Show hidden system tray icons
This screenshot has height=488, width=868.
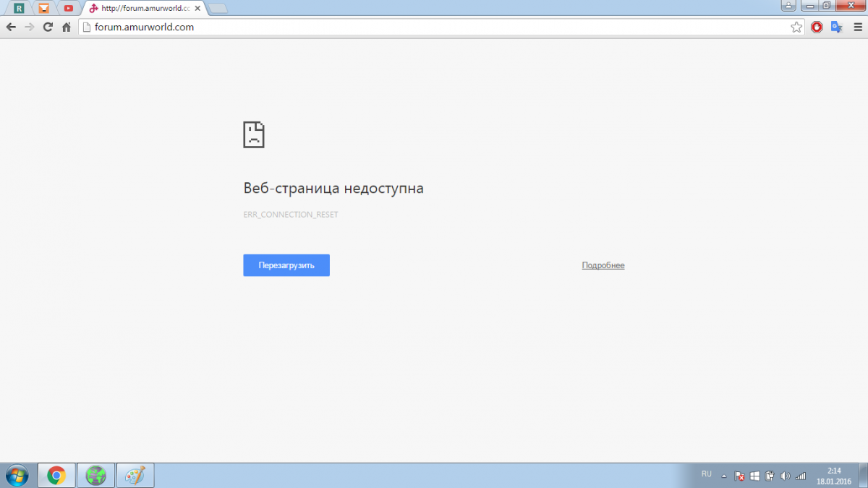pos(724,476)
